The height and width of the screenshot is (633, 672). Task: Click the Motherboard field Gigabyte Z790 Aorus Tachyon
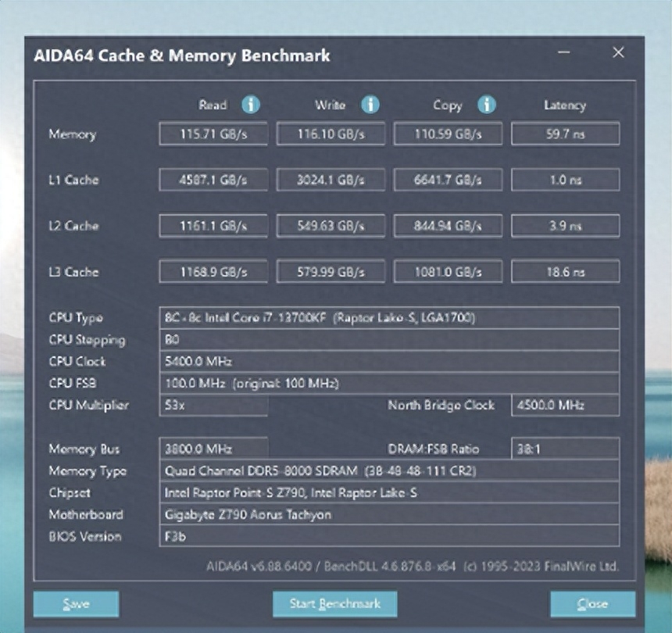(389, 515)
